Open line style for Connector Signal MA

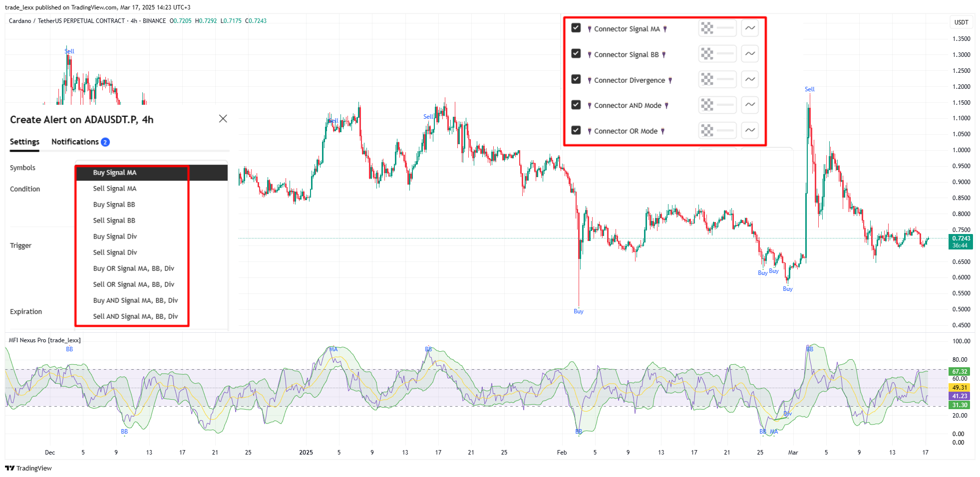pyautogui.click(x=750, y=28)
